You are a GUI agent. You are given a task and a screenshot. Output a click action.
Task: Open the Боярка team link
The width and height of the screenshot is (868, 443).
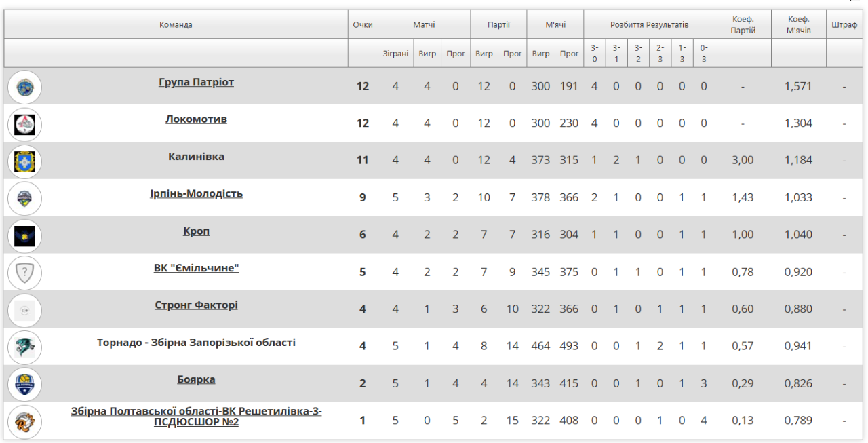click(x=196, y=380)
